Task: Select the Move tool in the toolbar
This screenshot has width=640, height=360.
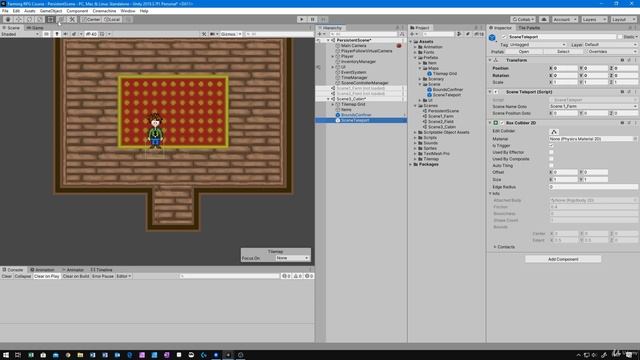Action: pos(18,19)
